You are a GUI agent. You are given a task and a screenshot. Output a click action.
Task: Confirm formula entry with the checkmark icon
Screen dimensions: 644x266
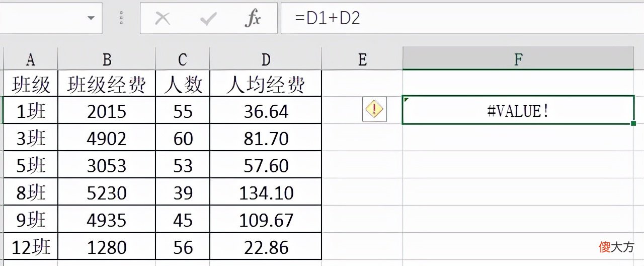pyautogui.click(x=208, y=19)
